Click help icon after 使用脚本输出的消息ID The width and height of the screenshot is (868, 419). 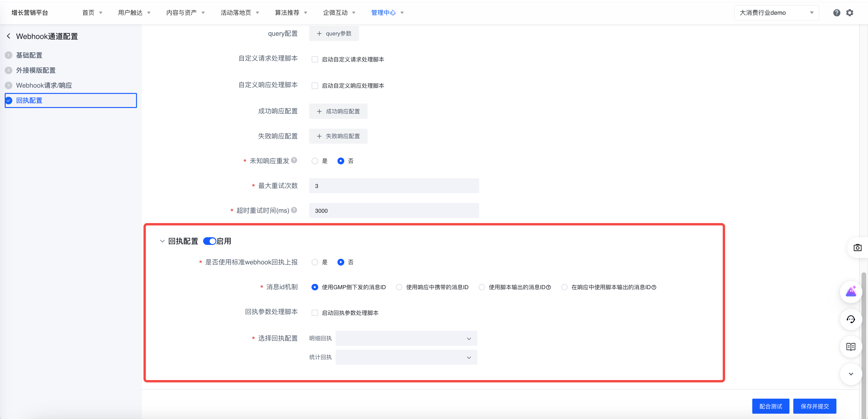click(x=549, y=287)
